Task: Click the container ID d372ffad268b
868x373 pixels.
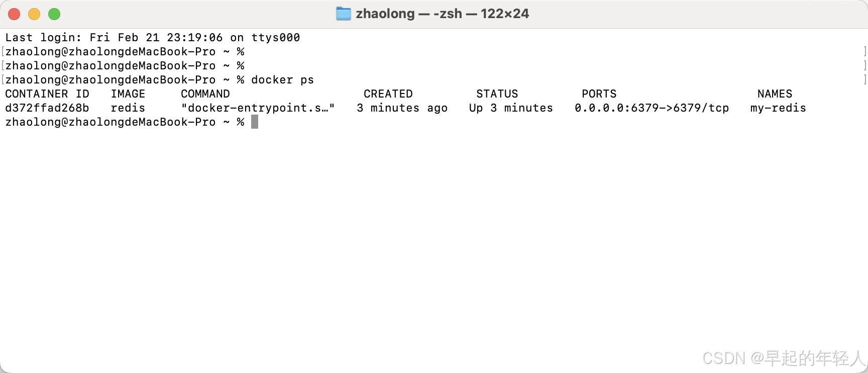Action: (x=47, y=108)
